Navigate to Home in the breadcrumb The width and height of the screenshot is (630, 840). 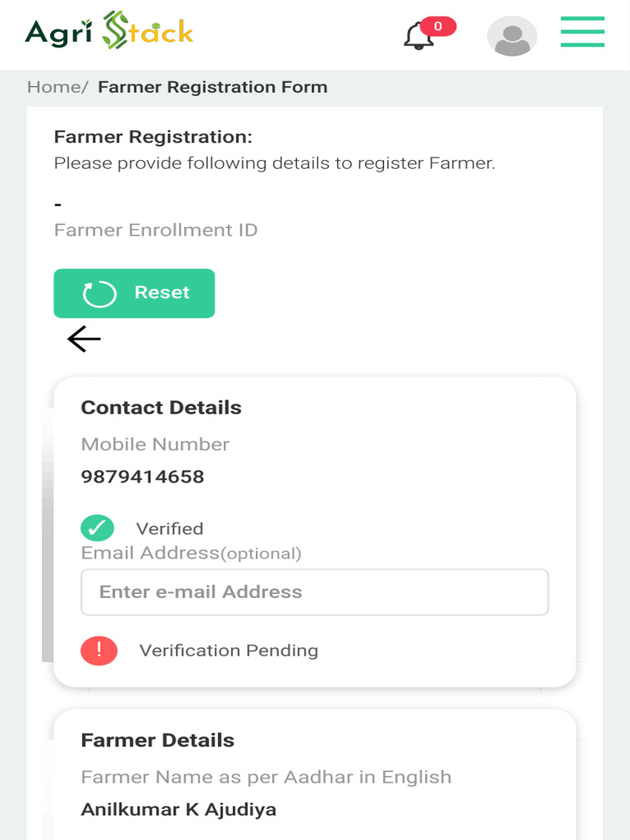pyautogui.click(x=55, y=87)
